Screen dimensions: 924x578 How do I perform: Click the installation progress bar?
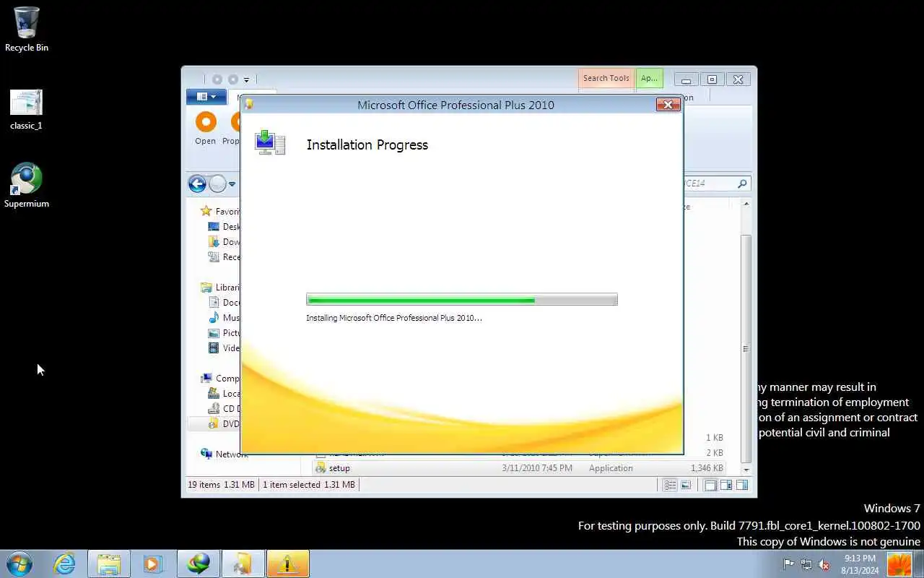point(462,299)
